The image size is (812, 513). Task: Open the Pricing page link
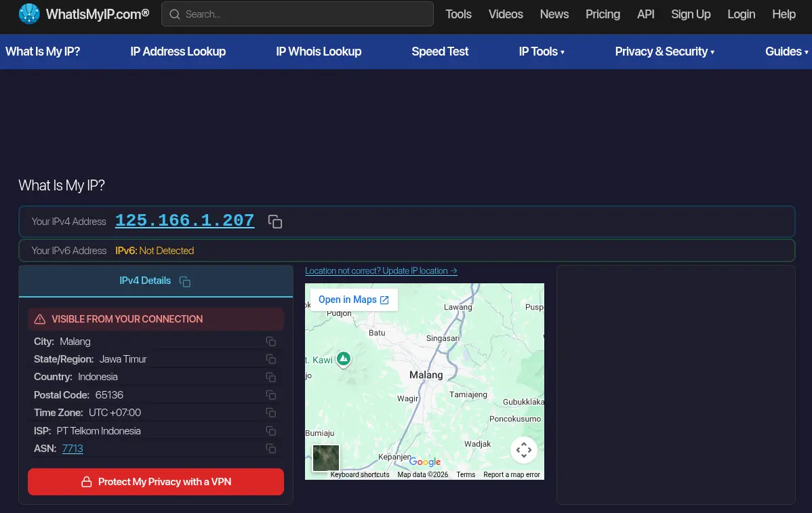(603, 14)
